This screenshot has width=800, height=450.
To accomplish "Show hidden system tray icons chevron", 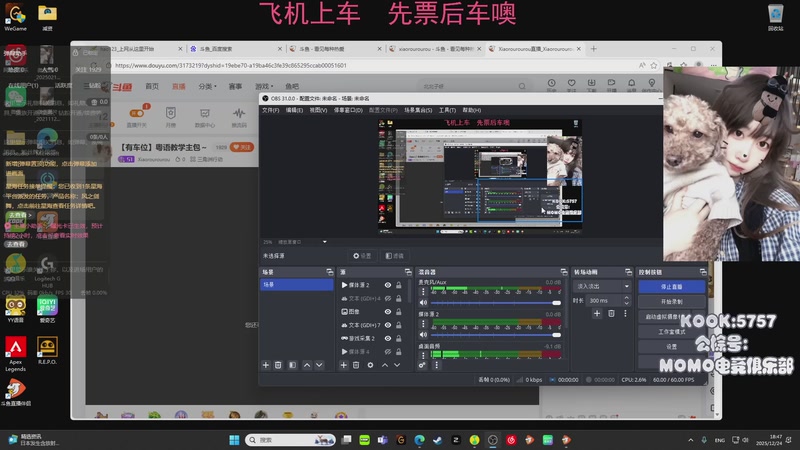I will 690,440.
